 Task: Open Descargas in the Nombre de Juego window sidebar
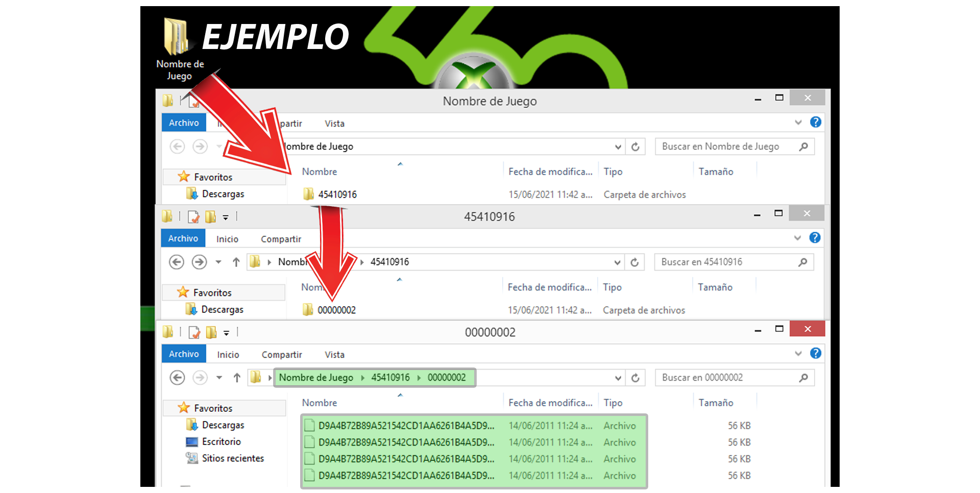tap(215, 194)
